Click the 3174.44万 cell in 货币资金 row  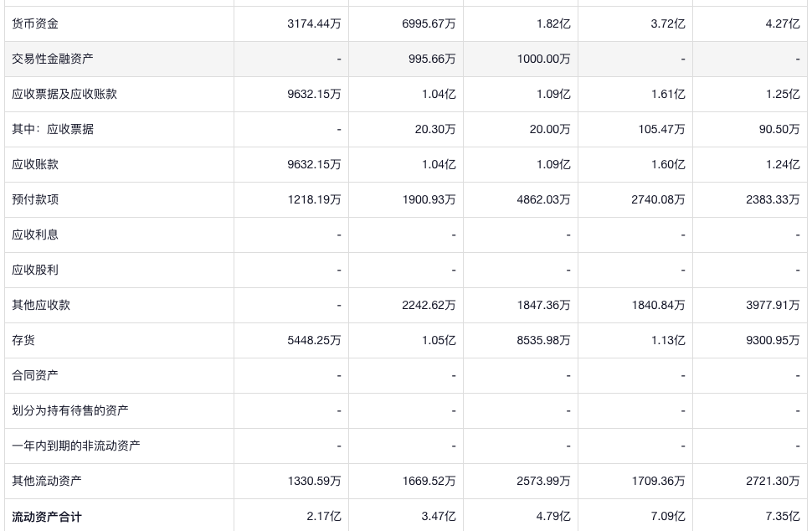(x=314, y=23)
